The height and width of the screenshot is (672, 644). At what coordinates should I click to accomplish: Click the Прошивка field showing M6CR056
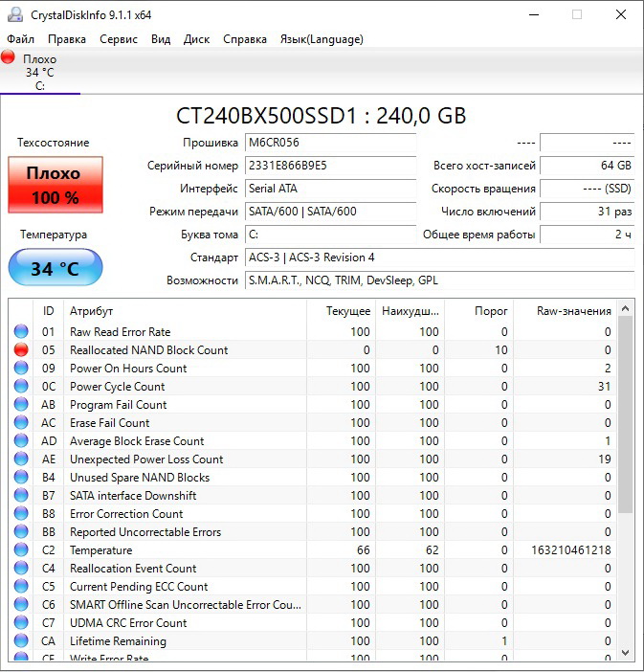(x=330, y=143)
